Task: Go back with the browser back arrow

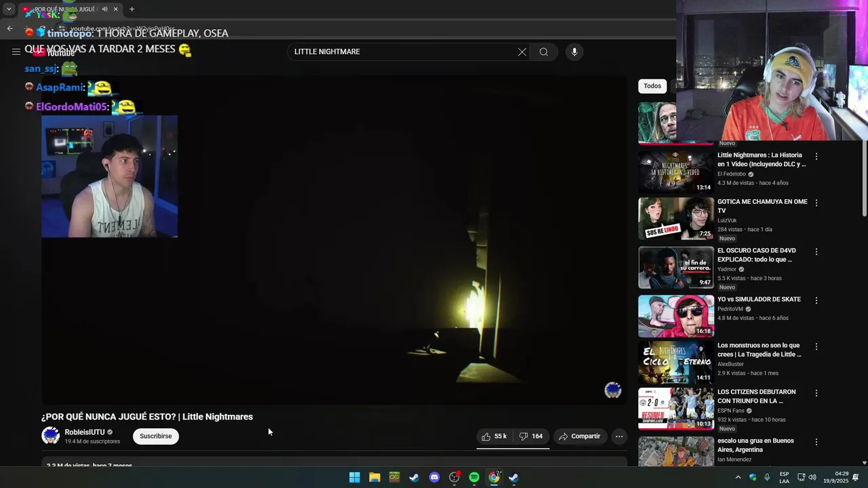Action: pos(9,28)
